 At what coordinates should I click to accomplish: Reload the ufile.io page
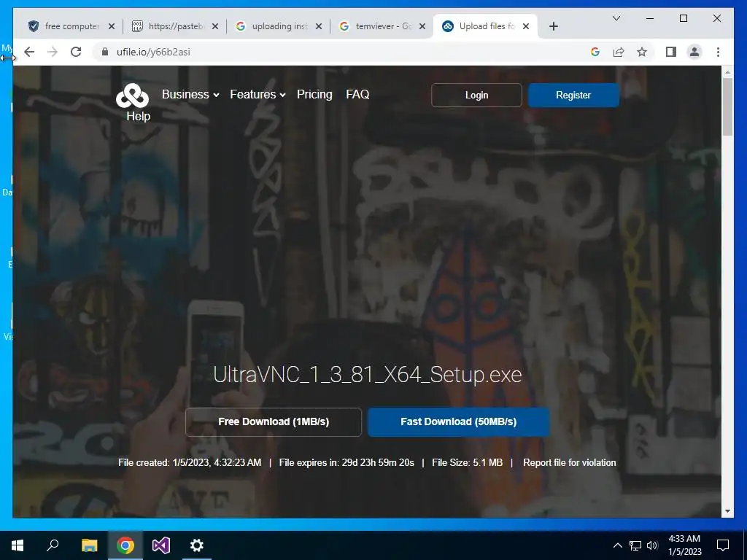[76, 52]
